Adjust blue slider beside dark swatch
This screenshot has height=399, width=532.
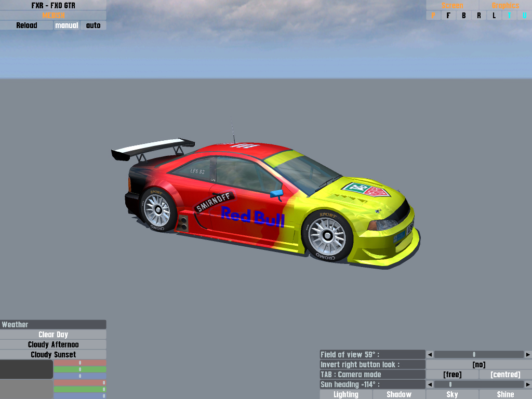[x=80, y=376]
